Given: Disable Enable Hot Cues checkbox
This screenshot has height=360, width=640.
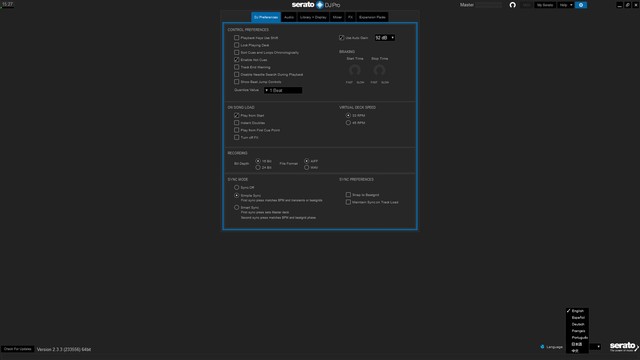Looking at the screenshot, I should click(x=236, y=60).
